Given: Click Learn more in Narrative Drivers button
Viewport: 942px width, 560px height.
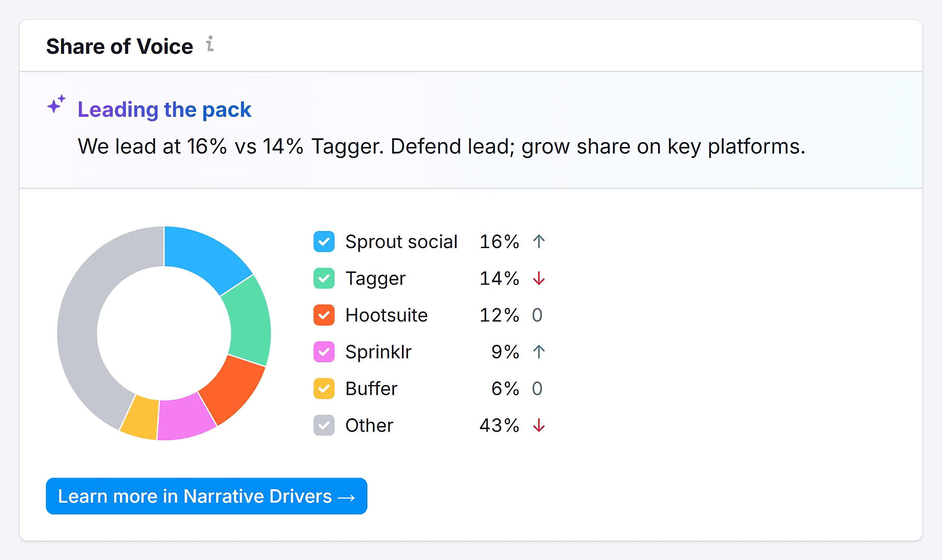Looking at the screenshot, I should click(x=206, y=496).
